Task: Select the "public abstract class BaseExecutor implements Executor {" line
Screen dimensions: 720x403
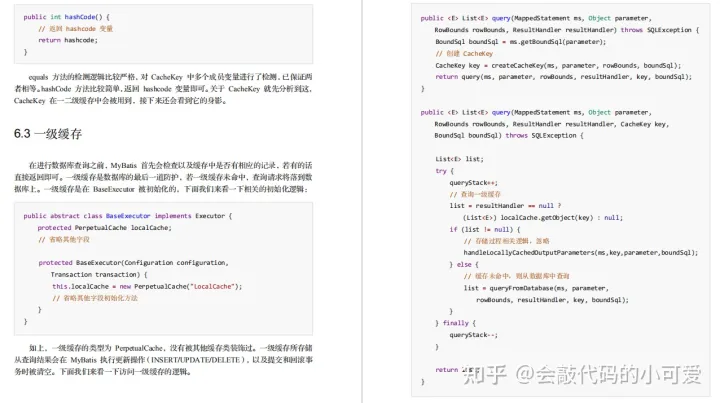Action: point(128,216)
